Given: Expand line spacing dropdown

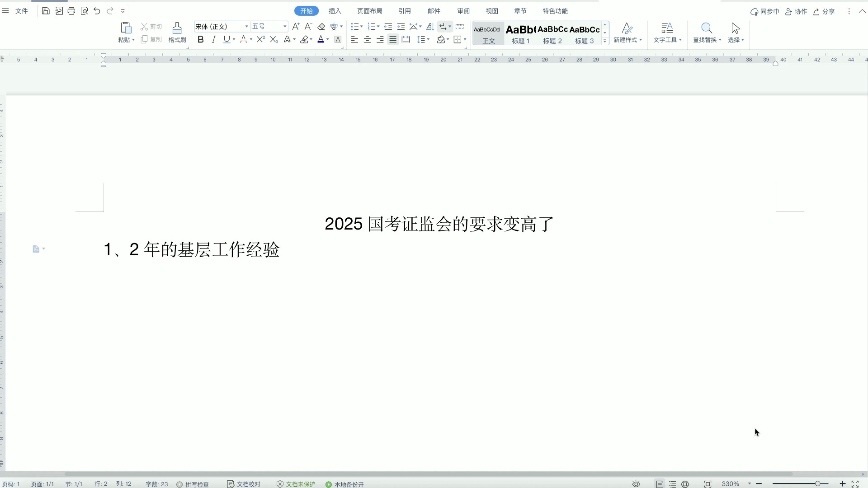Looking at the screenshot, I should click(x=428, y=39).
